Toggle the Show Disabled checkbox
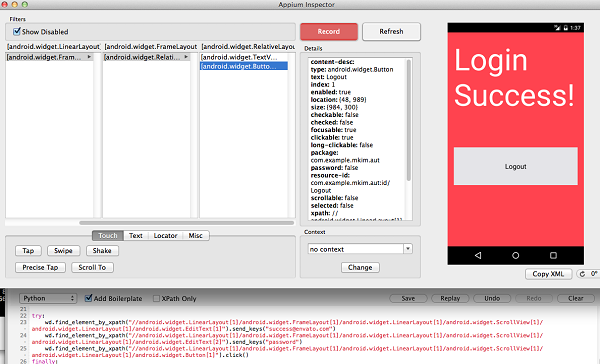 pyautogui.click(x=17, y=31)
